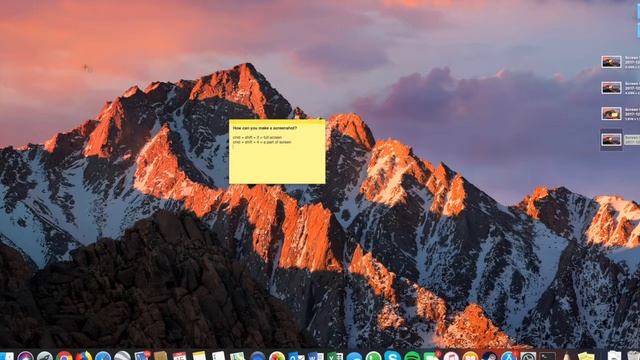Click the "cmd + shift + 3 = full screen" line

pyautogui.click(x=257, y=138)
